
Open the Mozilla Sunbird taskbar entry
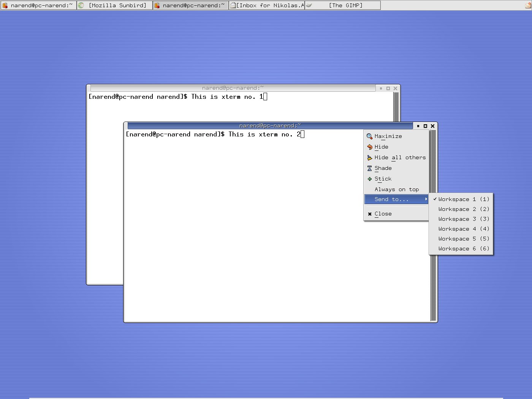pyautogui.click(x=115, y=5)
